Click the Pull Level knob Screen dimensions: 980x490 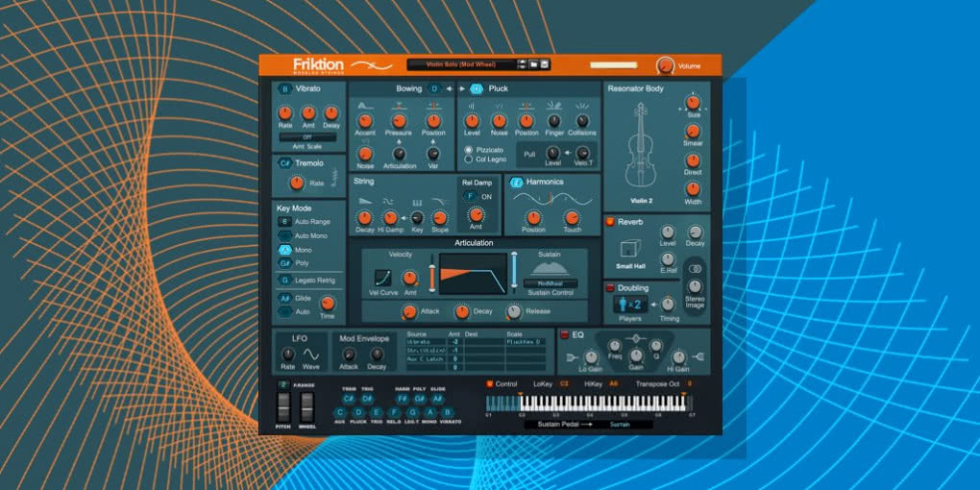click(x=552, y=152)
